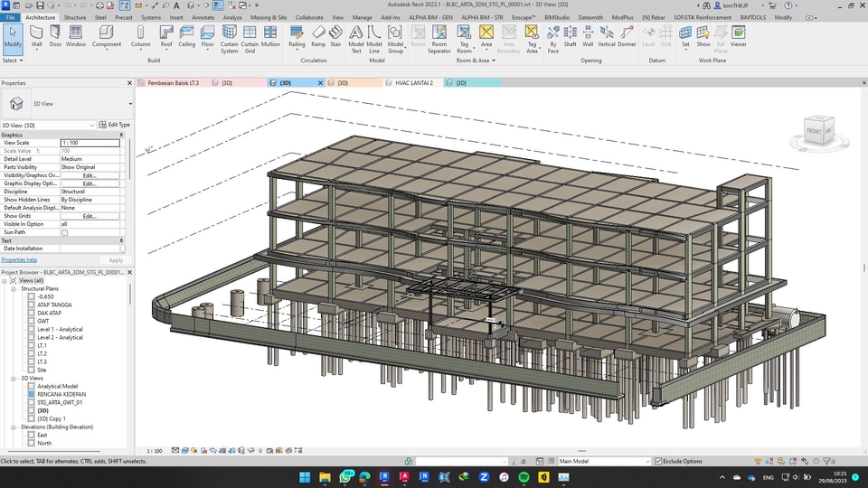Toggle the Exclude Options checkbox
The image size is (868, 488).
pyautogui.click(x=658, y=461)
